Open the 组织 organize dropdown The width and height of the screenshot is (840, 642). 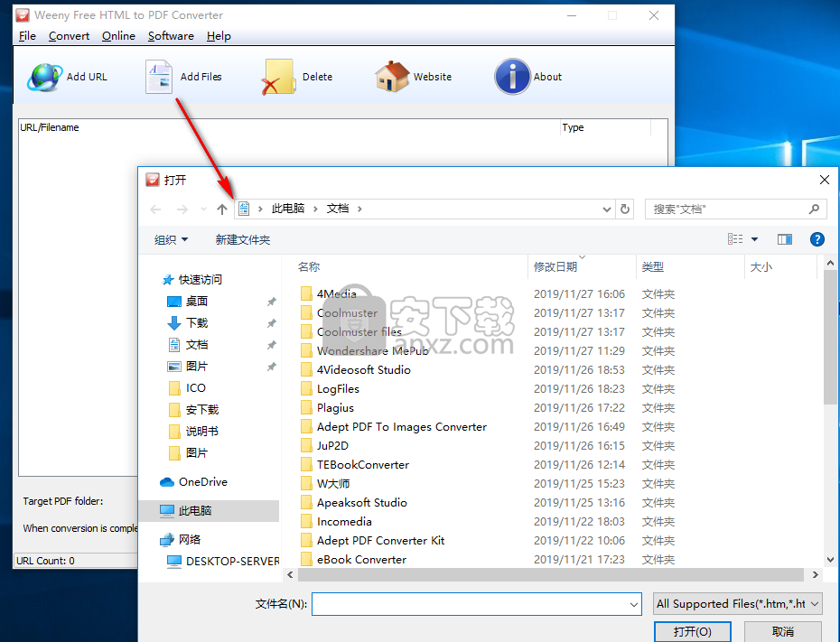coord(171,240)
